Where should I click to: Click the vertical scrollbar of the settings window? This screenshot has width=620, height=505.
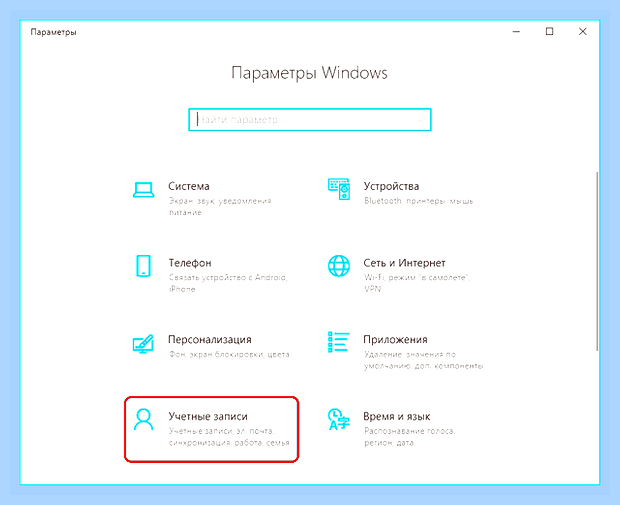point(597,261)
